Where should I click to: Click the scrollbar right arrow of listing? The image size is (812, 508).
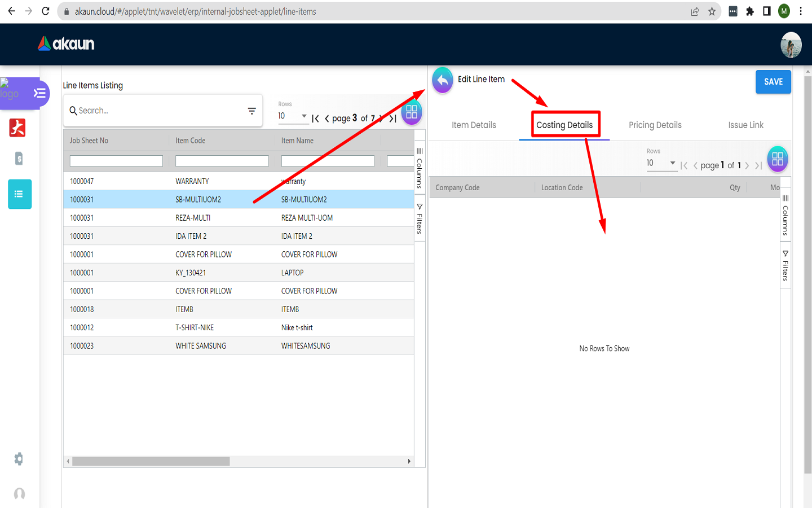pyautogui.click(x=409, y=461)
